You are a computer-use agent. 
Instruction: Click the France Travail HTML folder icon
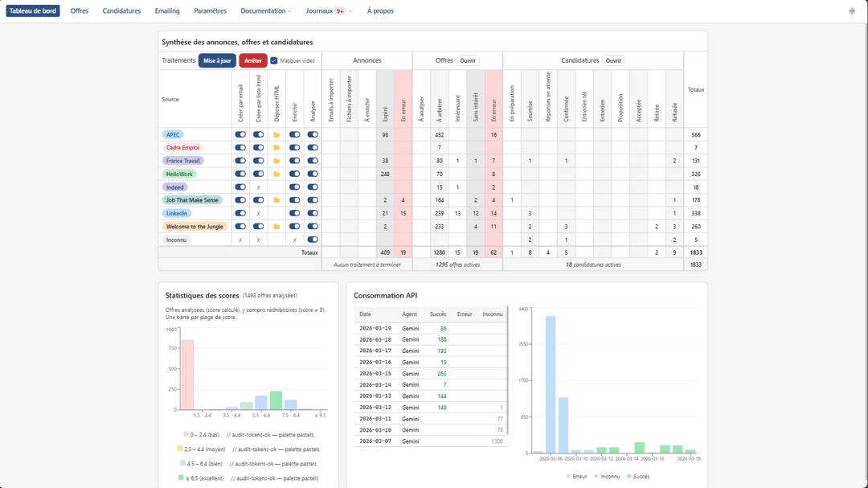click(x=276, y=161)
